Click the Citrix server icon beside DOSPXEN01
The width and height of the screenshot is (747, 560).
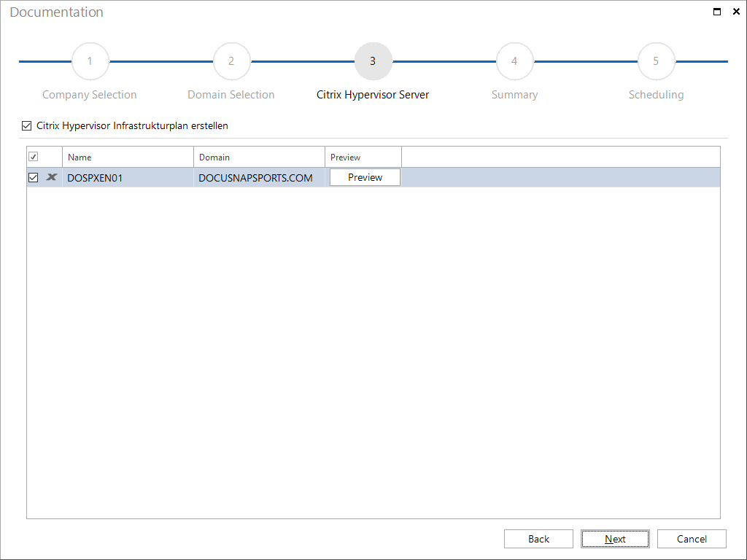[52, 177]
